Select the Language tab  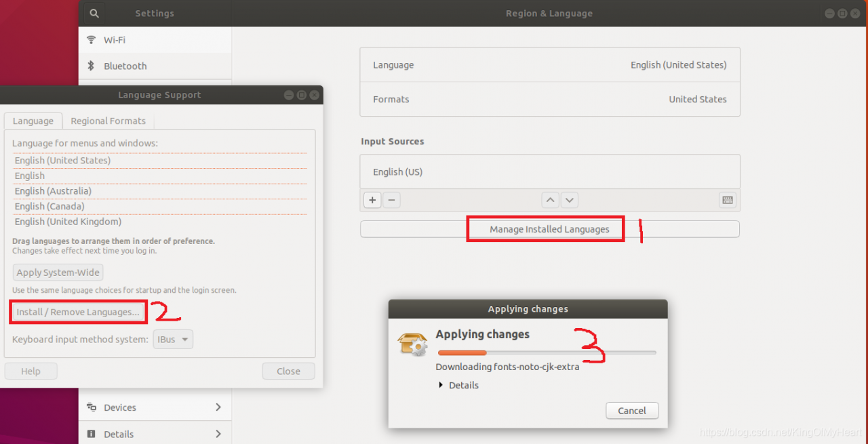[x=33, y=121]
